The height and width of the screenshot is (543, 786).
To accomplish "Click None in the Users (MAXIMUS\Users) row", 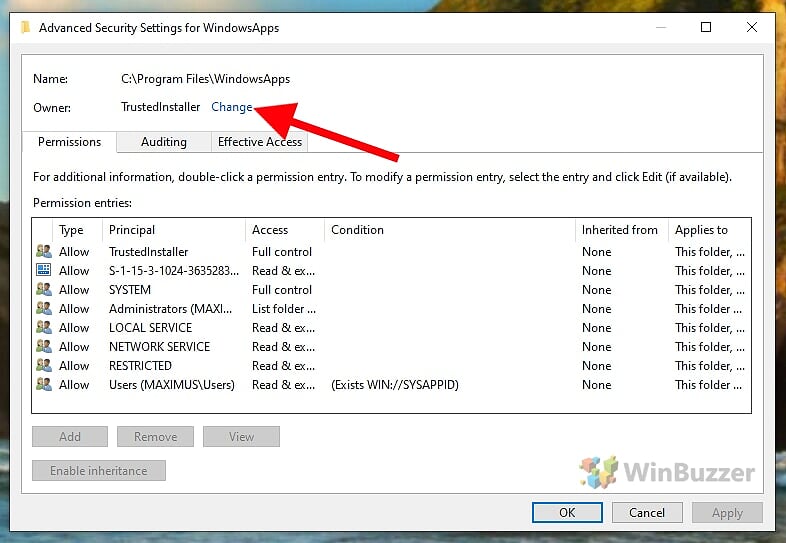I will click(597, 385).
